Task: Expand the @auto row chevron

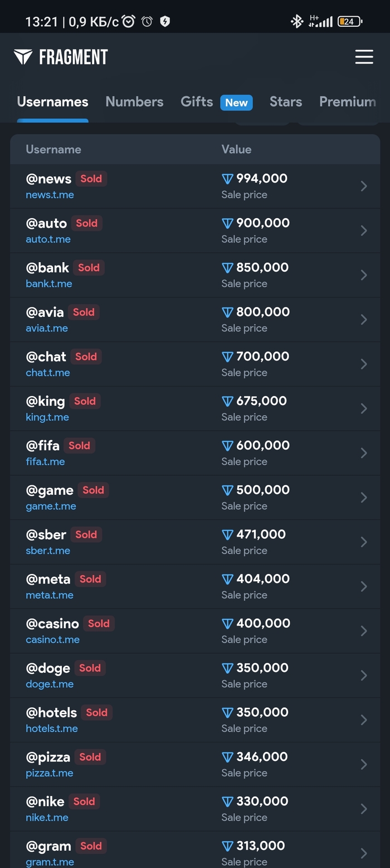Action: 364,230
